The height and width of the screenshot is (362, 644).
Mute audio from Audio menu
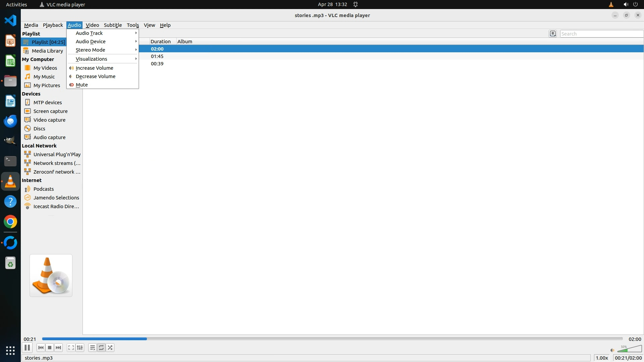pyautogui.click(x=82, y=85)
